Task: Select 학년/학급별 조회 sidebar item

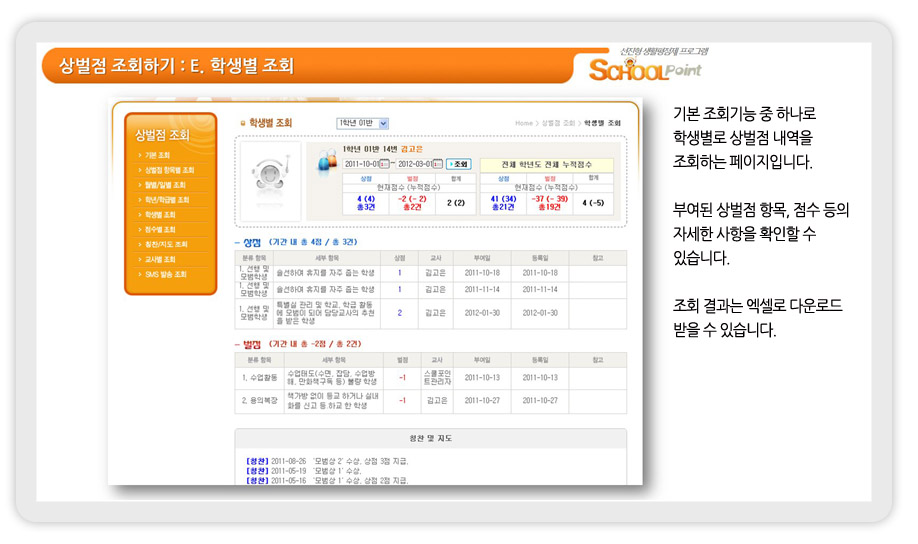Action: pos(167,200)
